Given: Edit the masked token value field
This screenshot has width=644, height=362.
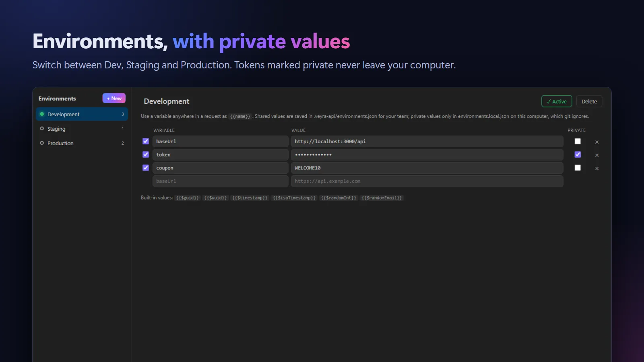Looking at the screenshot, I should [x=427, y=154].
